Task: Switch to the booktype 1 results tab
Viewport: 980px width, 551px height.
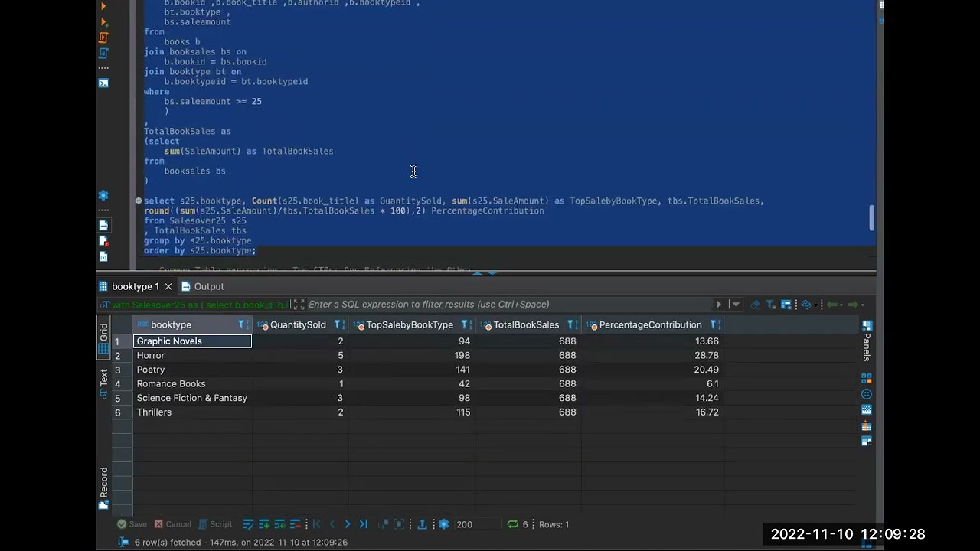Action: (x=136, y=286)
